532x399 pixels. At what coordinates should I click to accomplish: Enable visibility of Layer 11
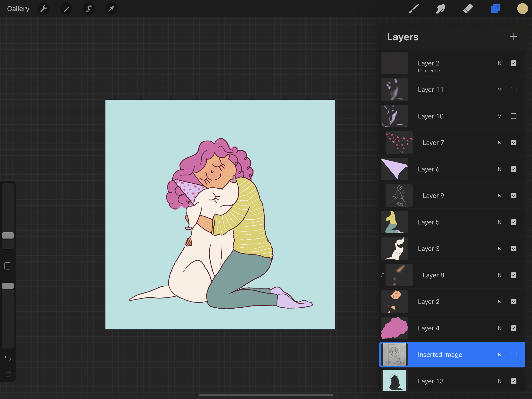click(514, 90)
